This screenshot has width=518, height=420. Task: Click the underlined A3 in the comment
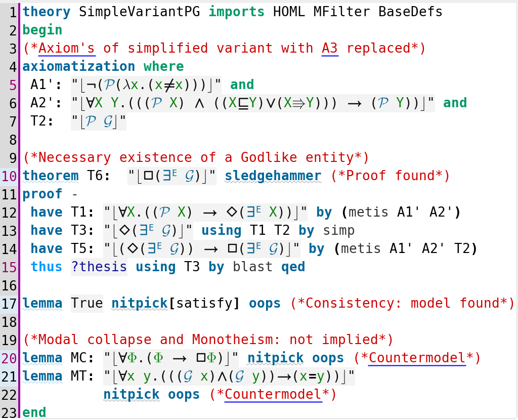pos(330,49)
